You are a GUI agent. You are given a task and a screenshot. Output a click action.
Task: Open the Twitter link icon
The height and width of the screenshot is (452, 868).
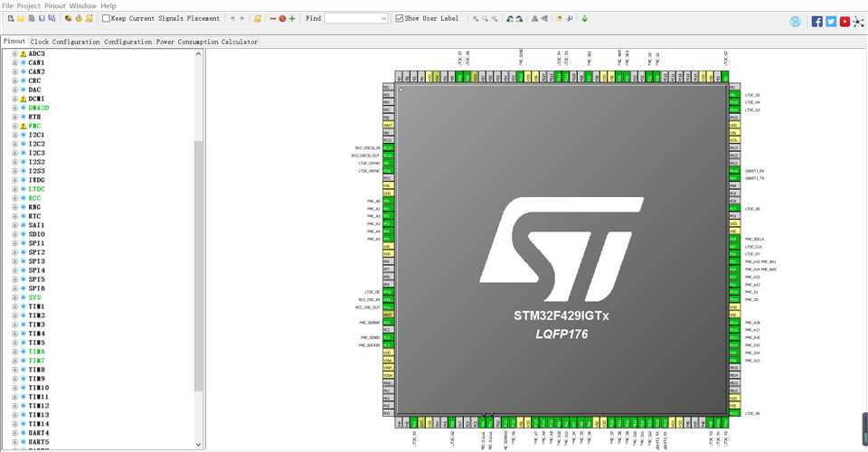[831, 22]
